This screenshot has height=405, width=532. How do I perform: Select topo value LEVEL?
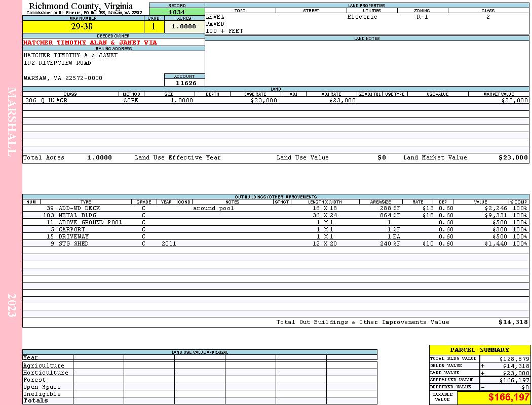point(215,17)
